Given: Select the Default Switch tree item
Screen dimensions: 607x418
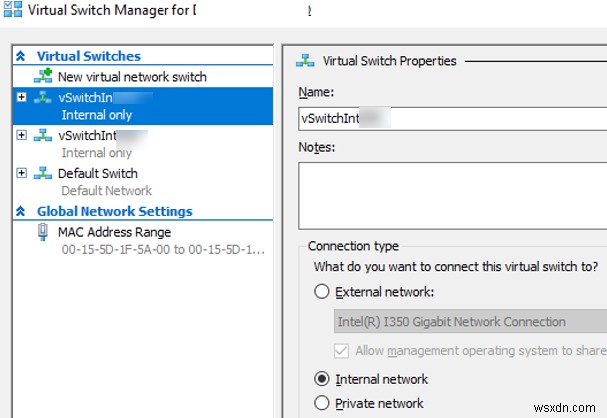Looking at the screenshot, I should tap(98, 173).
